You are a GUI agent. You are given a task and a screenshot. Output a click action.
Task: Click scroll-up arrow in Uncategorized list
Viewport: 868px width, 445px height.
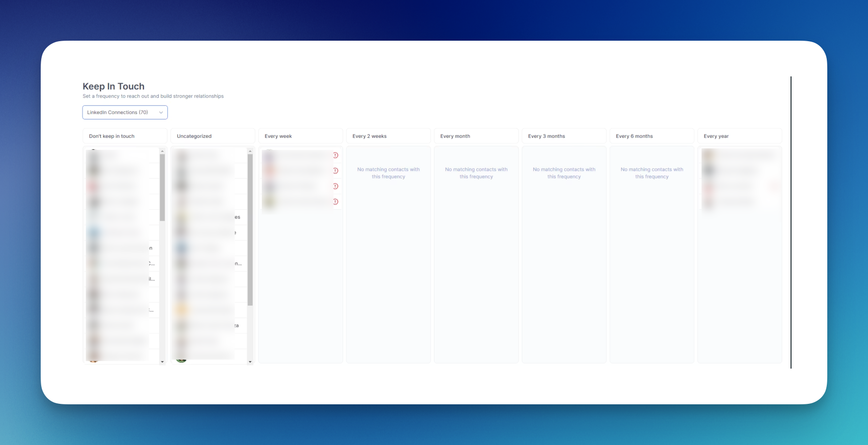click(250, 151)
